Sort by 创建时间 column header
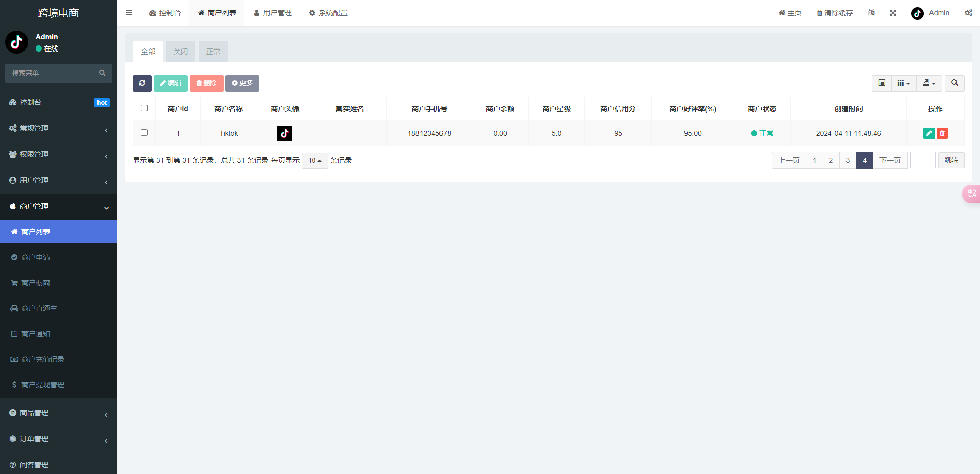 pos(848,109)
